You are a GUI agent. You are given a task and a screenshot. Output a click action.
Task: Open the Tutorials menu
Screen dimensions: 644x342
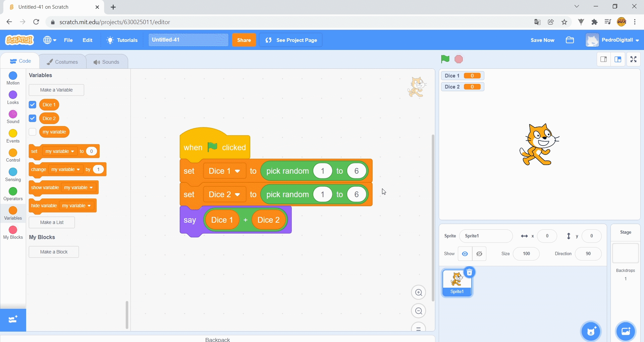tap(122, 40)
